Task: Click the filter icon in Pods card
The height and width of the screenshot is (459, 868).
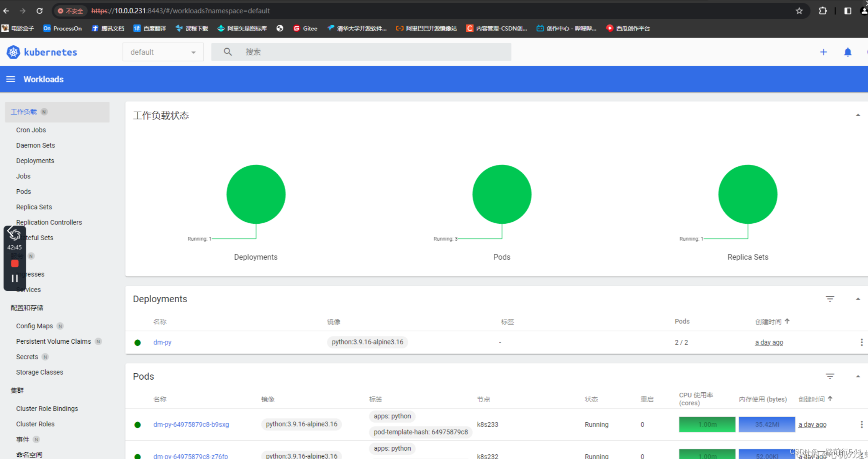Action: coord(830,376)
